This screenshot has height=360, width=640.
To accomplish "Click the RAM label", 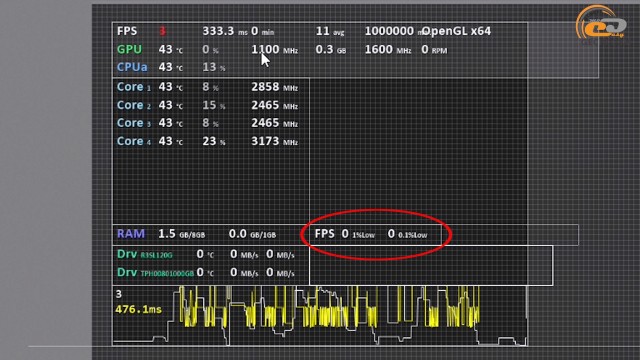I will tap(131, 233).
